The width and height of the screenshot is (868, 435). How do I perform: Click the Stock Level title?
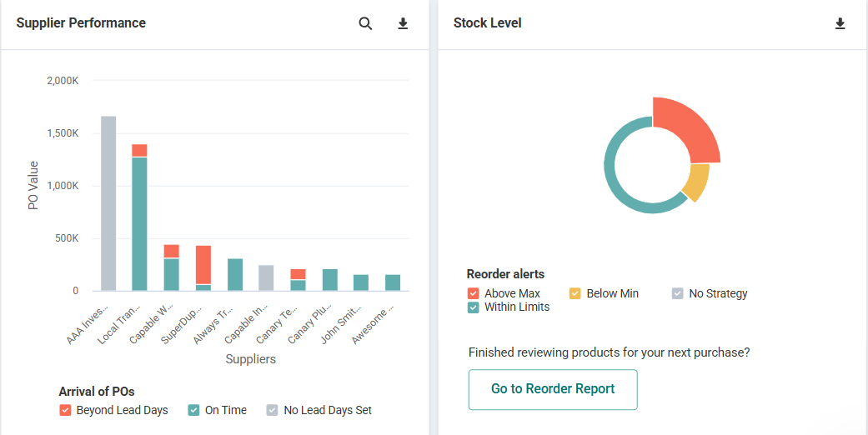[x=487, y=23]
